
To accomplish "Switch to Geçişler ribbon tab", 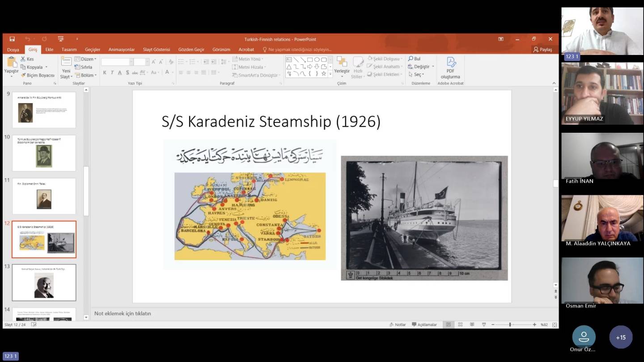I will 93,50.
